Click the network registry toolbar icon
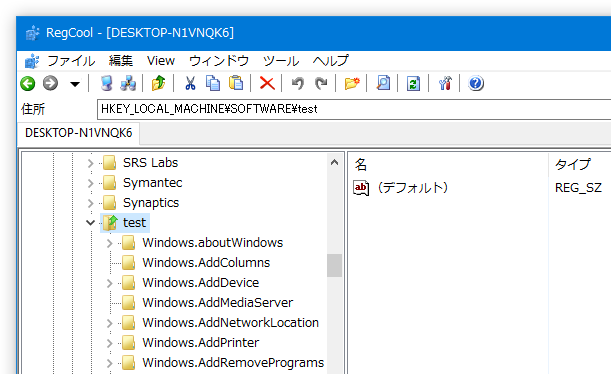Viewport: 611px width, 374px height. (128, 83)
